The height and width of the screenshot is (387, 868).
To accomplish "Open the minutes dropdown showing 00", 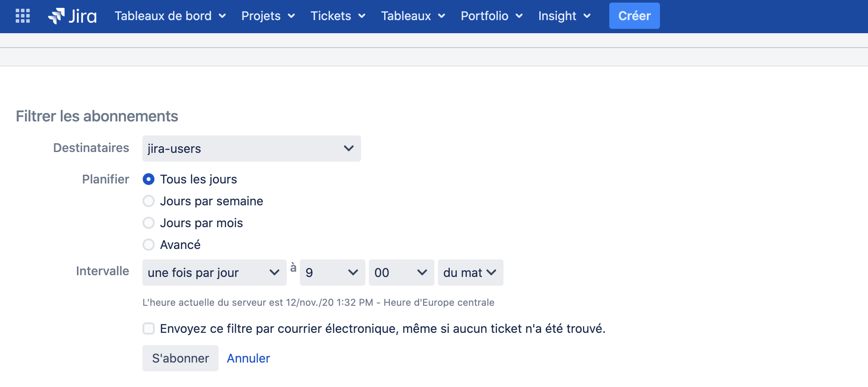I will tap(401, 273).
